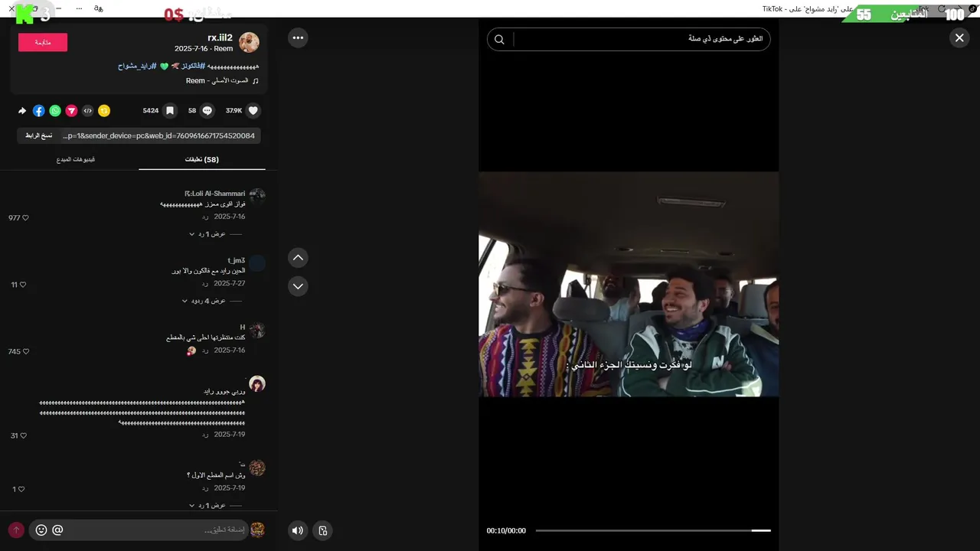Click the pink follow button
The height and width of the screenshot is (551, 980).
pos(43,42)
